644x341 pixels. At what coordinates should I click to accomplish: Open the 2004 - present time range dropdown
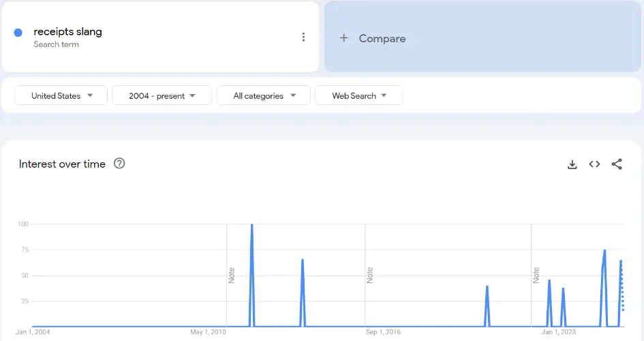coord(162,95)
